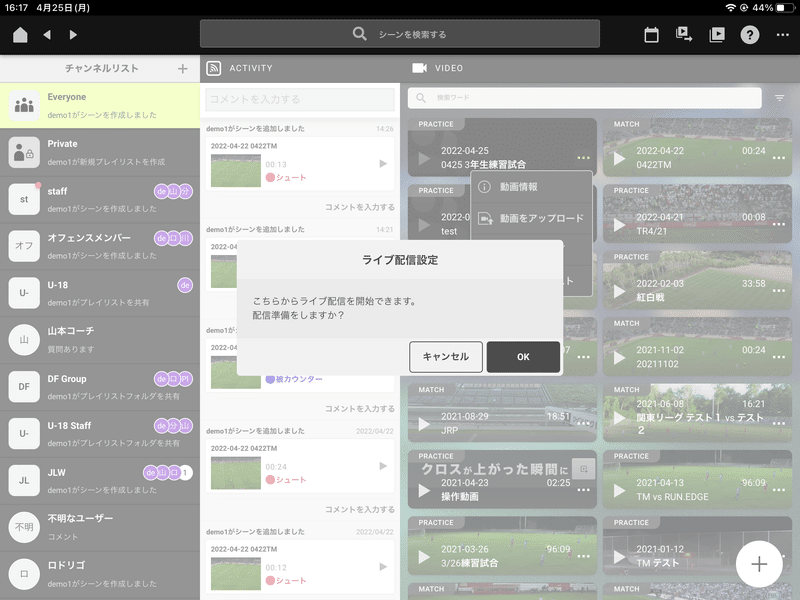Image resolution: width=800 pixels, height=600 pixels.
Task: Open the calendar icon
Action: click(x=651, y=35)
